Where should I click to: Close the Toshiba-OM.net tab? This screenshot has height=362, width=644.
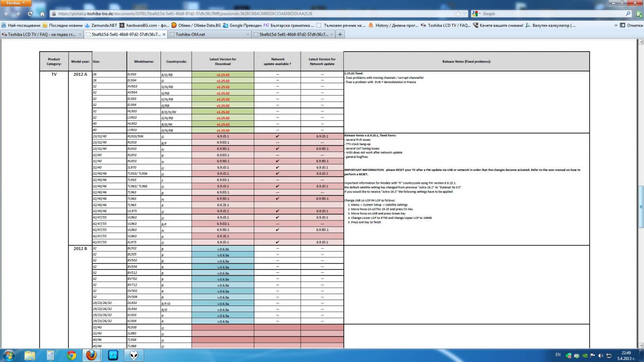(x=247, y=34)
